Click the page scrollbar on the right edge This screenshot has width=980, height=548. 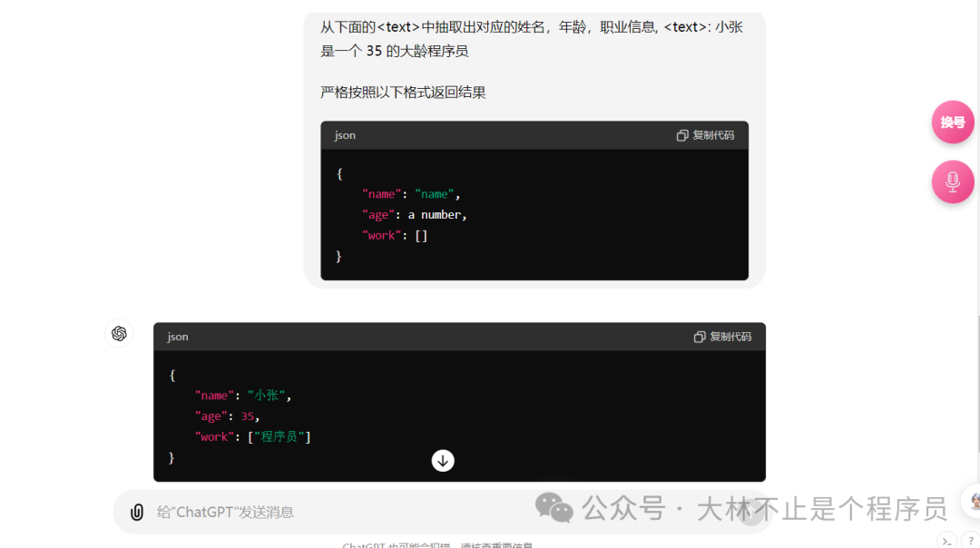tap(977, 382)
